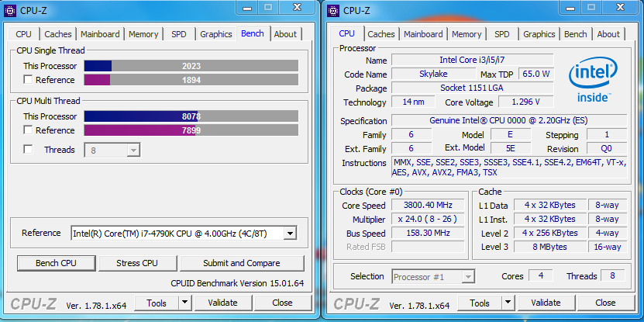
Task: Click Multiplier value x 24.0
Action: coord(428,219)
